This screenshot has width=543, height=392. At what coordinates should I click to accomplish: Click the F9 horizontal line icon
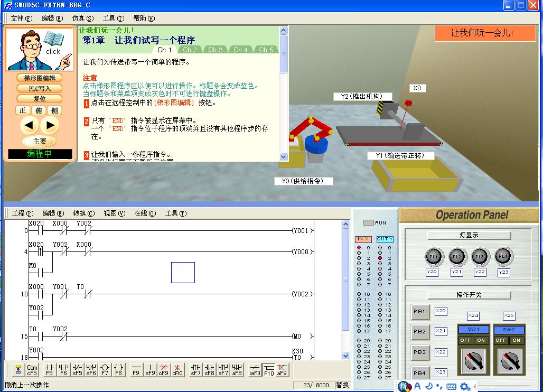tap(136, 369)
